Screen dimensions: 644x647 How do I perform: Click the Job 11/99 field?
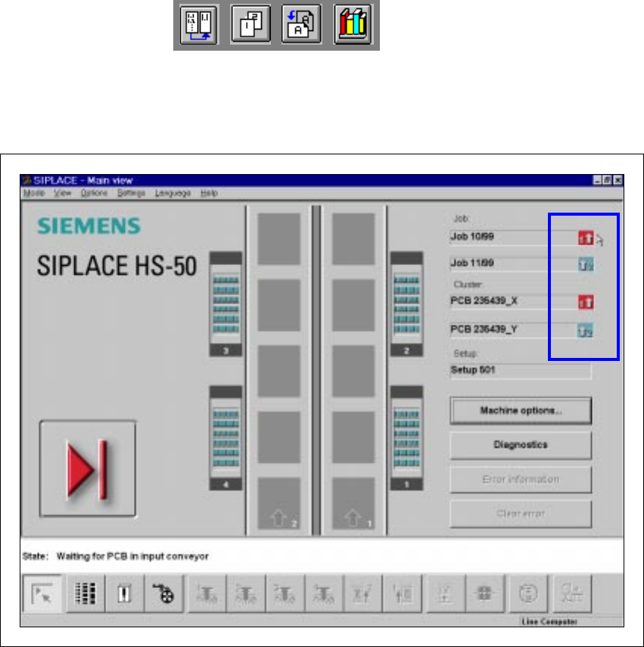click(x=514, y=263)
